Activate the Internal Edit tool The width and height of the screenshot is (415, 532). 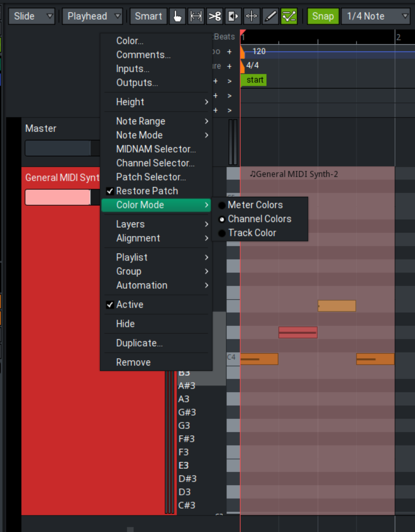point(289,16)
